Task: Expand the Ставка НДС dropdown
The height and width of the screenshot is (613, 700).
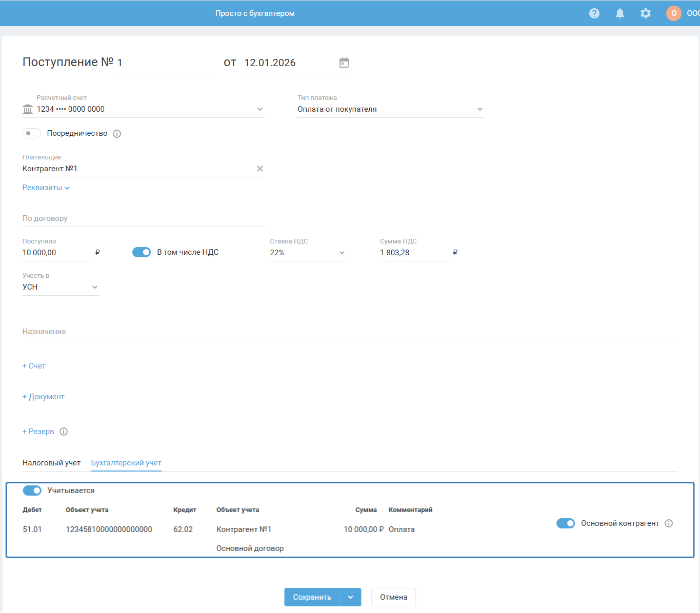Action: (308, 253)
